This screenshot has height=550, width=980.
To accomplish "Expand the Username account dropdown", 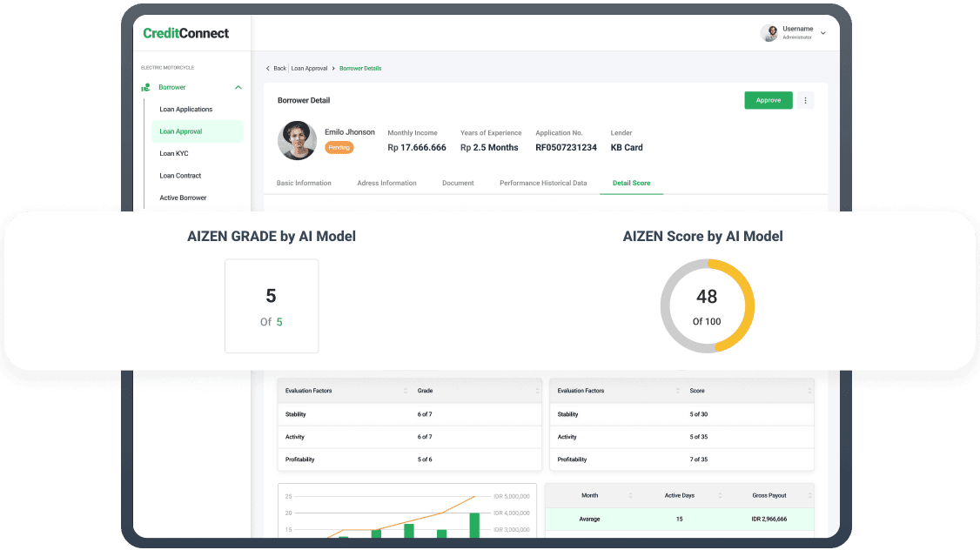I will (823, 33).
